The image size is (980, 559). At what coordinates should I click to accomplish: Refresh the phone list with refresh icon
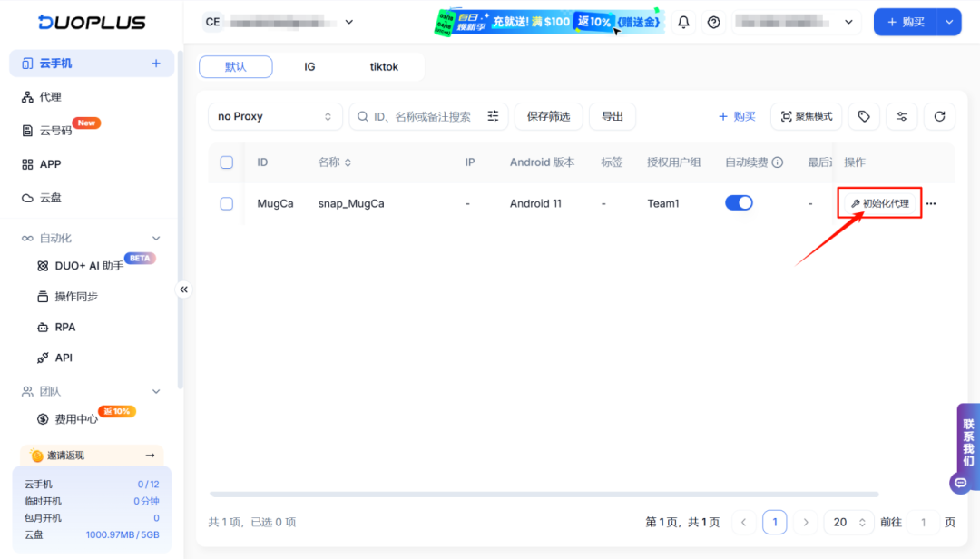click(939, 116)
